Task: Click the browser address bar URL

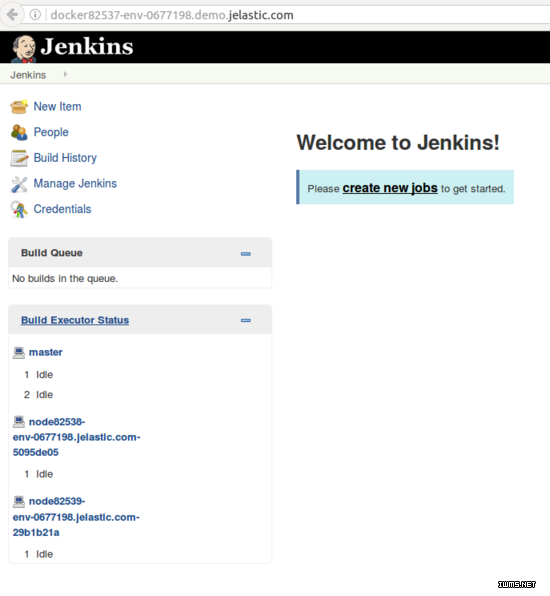Action: click(172, 15)
